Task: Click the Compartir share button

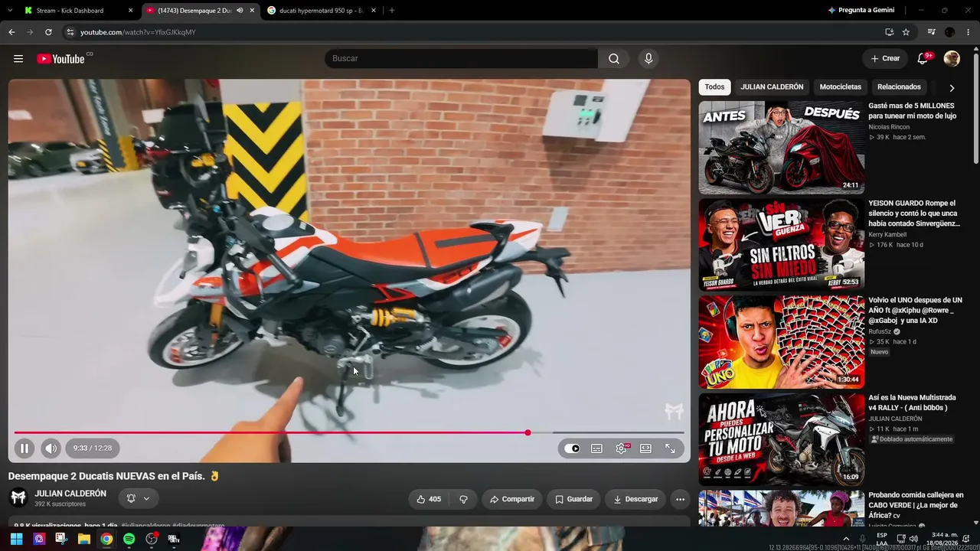Action: tap(512, 499)
